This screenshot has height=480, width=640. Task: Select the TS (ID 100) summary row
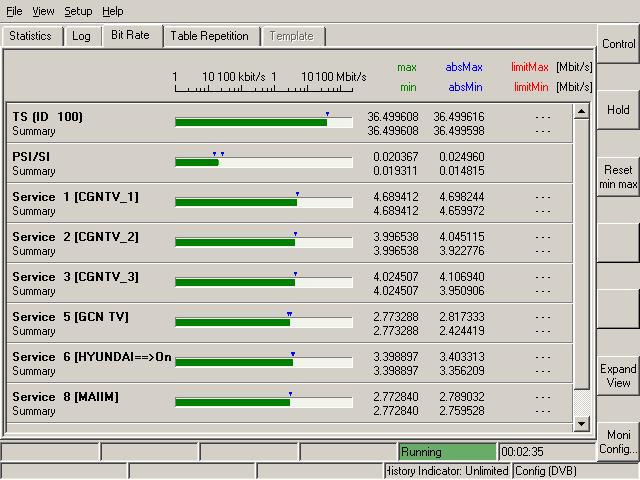click(x=48, y=123)
